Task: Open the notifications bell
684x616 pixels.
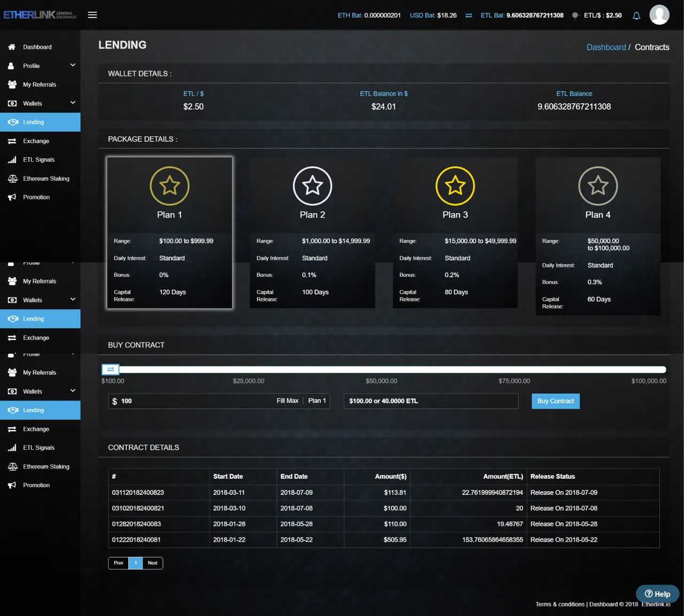Action: (636, 15)
